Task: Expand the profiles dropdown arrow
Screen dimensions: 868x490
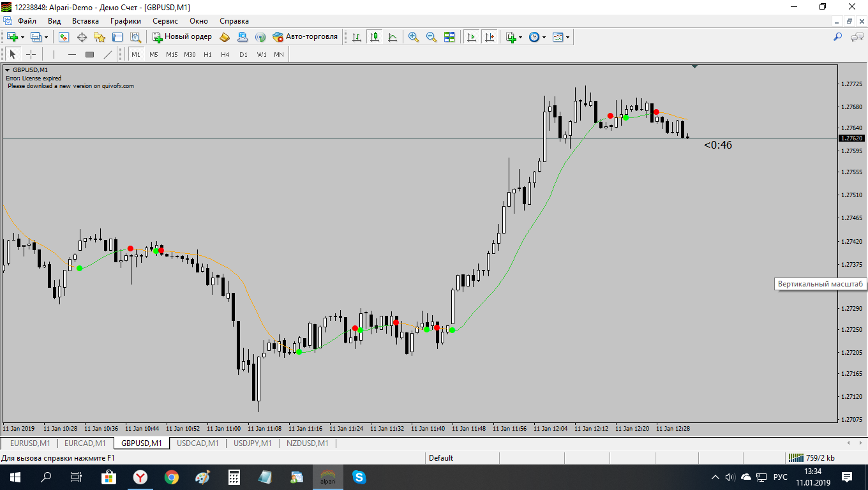Action: tap(46, 37)
